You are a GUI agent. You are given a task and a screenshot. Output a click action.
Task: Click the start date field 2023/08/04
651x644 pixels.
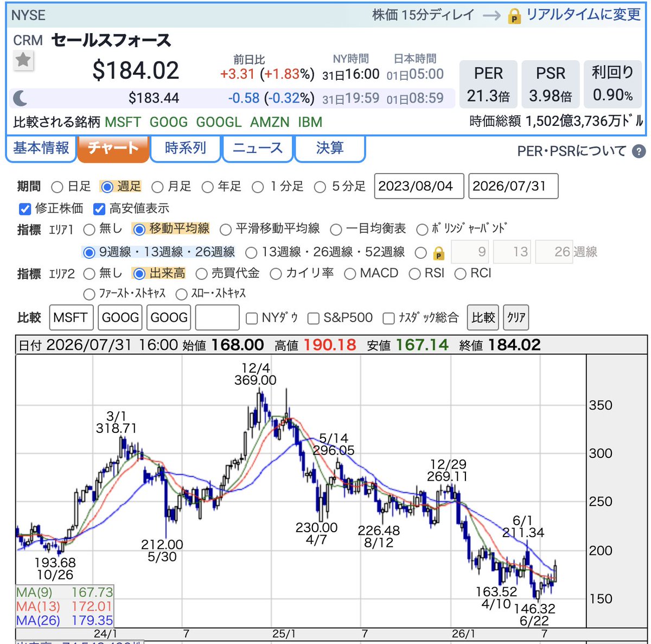pyautogui.click(x=419, y=187)
